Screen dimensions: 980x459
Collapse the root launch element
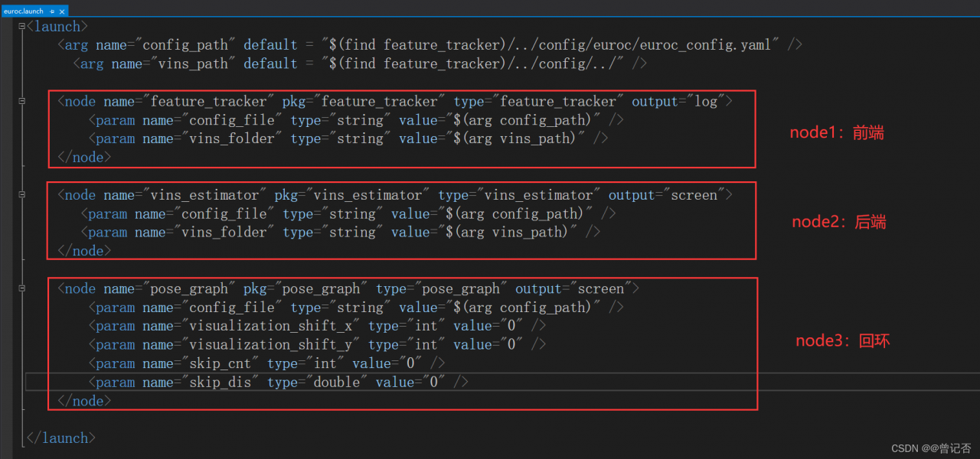point(22,27)
